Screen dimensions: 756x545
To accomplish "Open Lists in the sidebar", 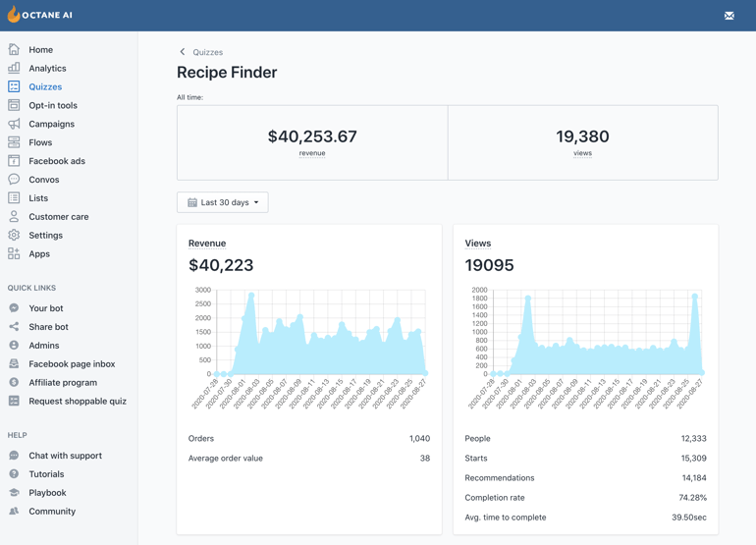I will pyautogui.click(x=38, y=198).
